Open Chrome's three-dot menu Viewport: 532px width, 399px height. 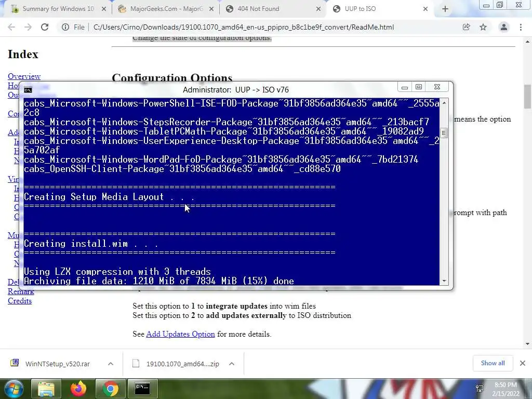click(521, 27)
